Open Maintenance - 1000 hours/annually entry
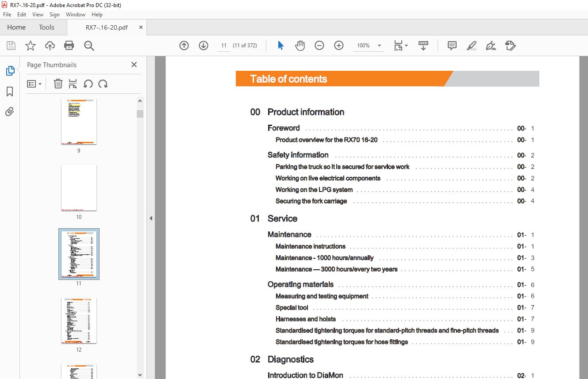Image resolution: width=588 pixels, height=379 pixels. click(324, 258)
